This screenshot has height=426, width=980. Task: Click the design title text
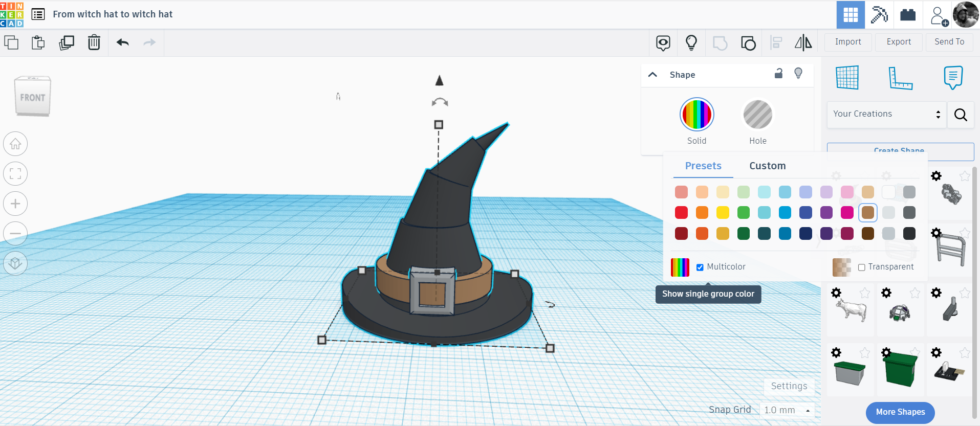pyautogui.click(x=113, y=14)
